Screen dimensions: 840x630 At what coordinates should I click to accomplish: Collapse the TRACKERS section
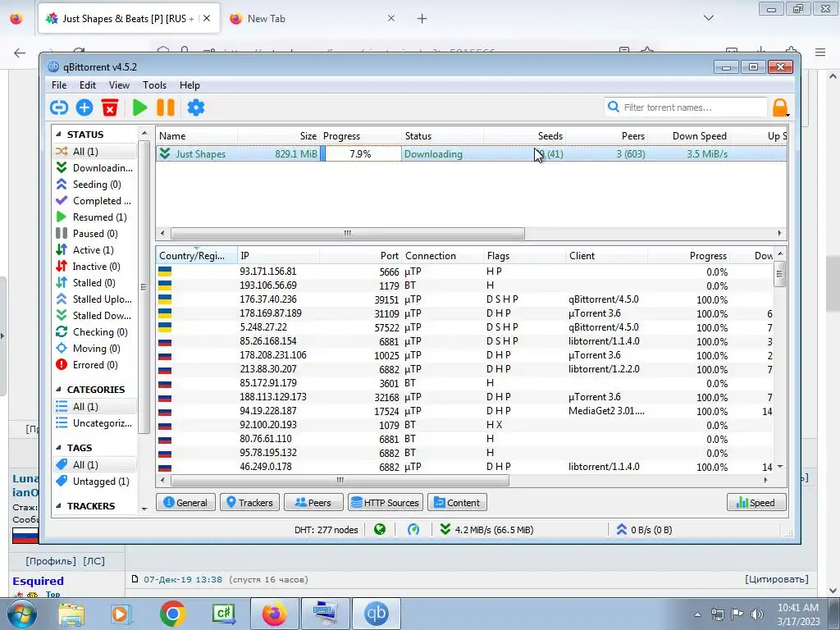click(58, 506)
